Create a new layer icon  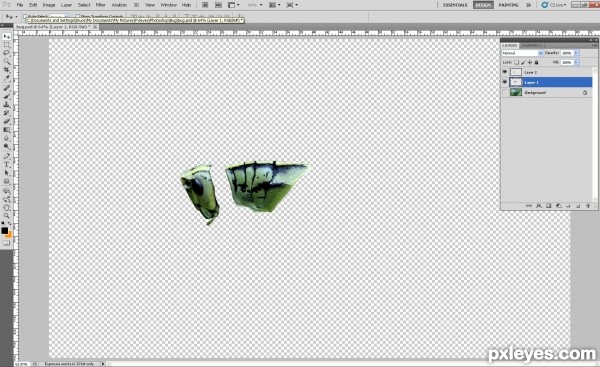(x=578, y=206)
